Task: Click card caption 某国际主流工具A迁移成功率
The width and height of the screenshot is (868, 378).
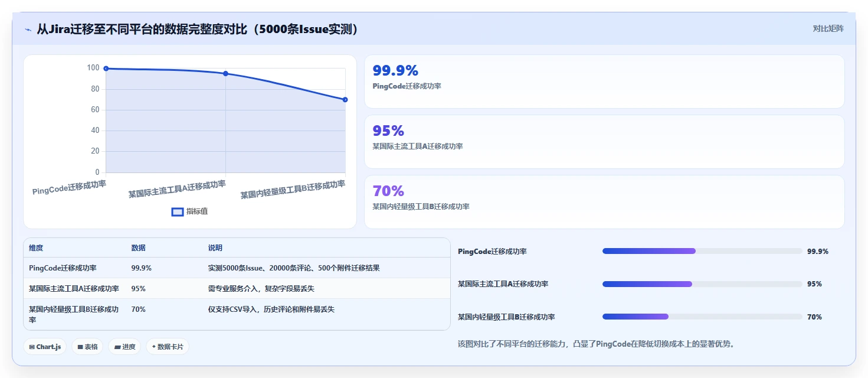Action: point(418,146)
